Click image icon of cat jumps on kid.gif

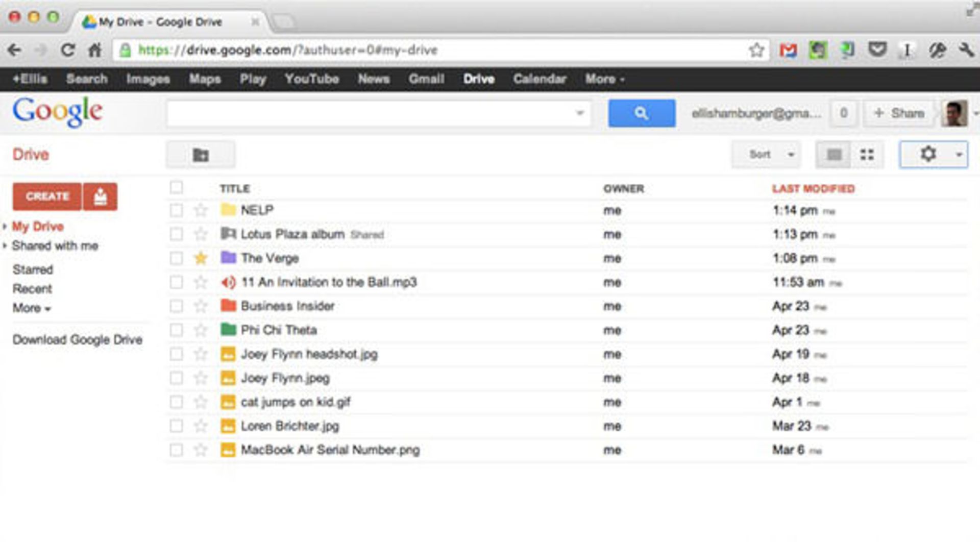[x=228, y=402]
